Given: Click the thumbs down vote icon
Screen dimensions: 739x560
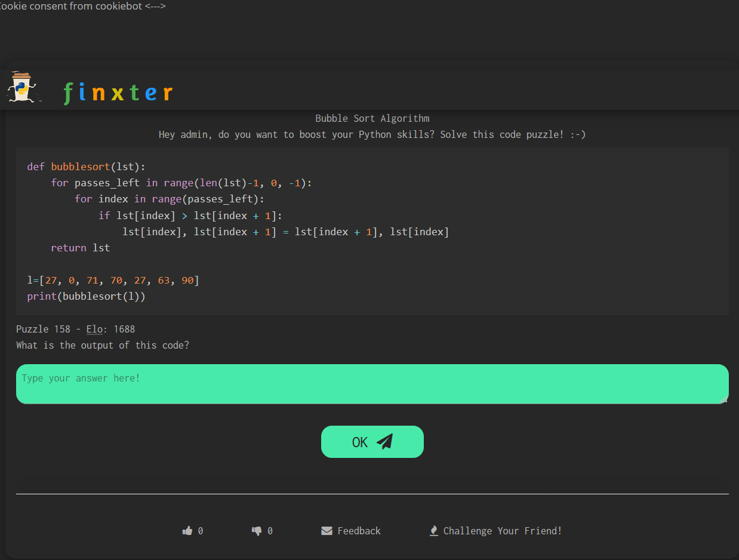Looking at the screenshot, I should (257, 530).
